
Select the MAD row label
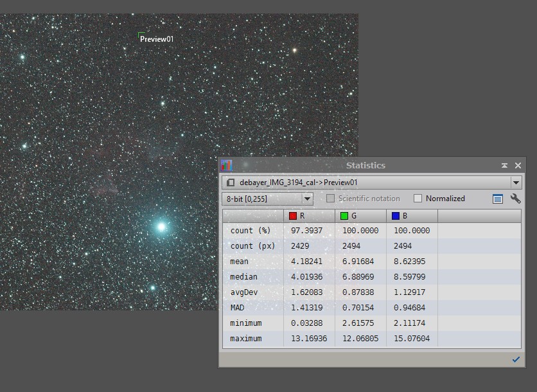(237, 308)
